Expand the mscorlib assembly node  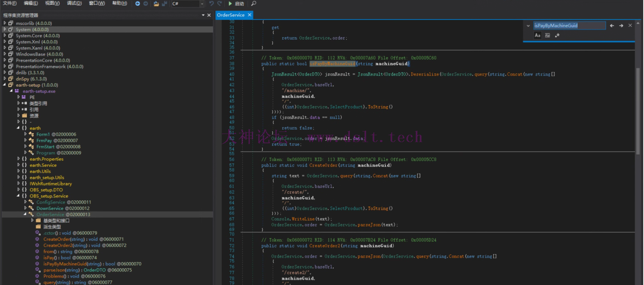(5, 23)
